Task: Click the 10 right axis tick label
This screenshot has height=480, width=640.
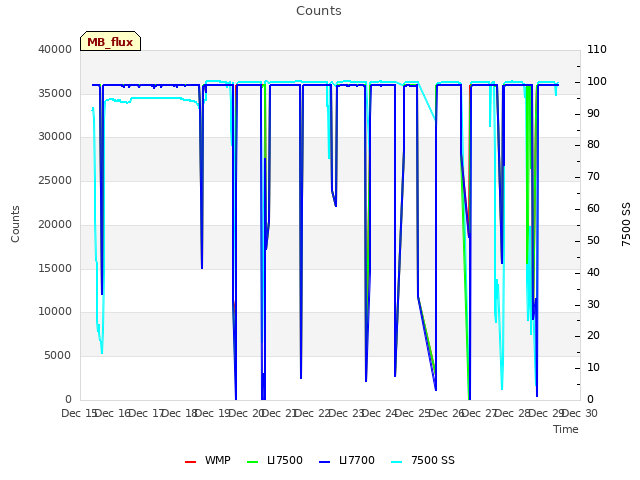Action: click(x=593, y=368)
